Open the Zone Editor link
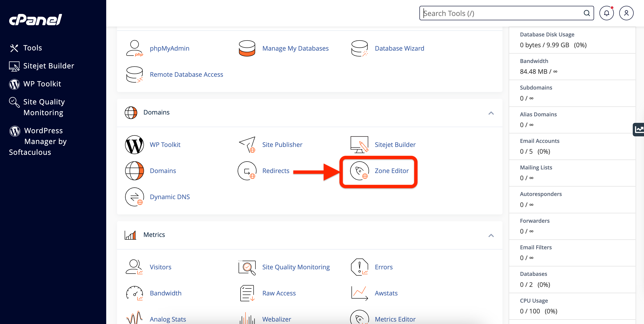The height and width of the screenshot is (324, 644). (392, 171)
